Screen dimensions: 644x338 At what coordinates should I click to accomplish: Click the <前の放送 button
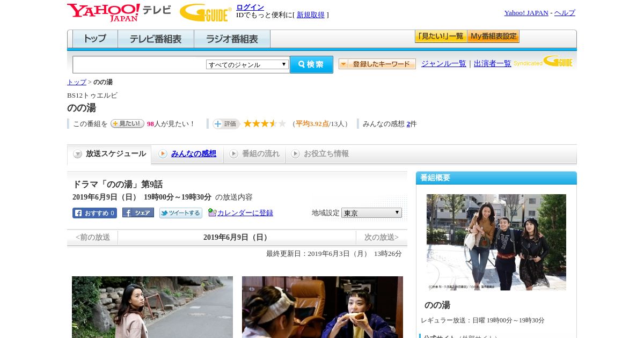tap(93, 238)
